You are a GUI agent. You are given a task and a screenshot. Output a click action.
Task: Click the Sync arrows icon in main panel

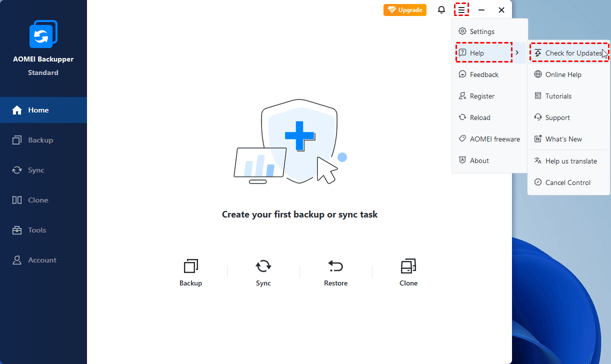coord(263,266)
